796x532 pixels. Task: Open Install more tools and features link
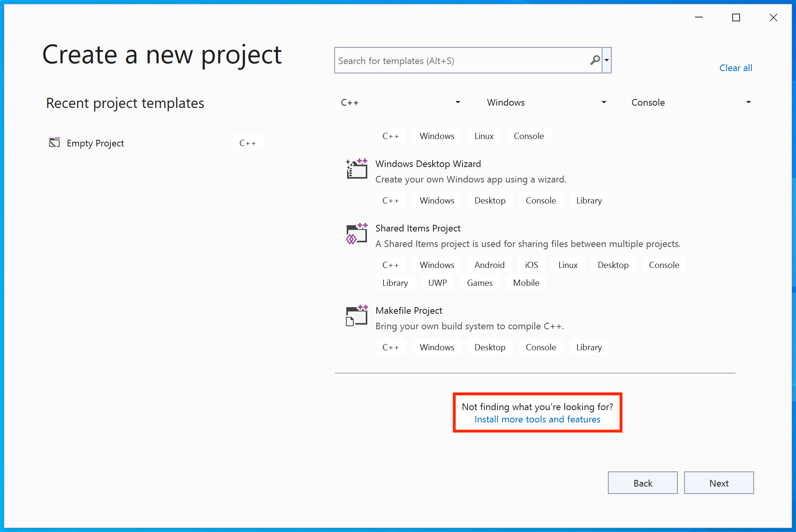(537, 419)
